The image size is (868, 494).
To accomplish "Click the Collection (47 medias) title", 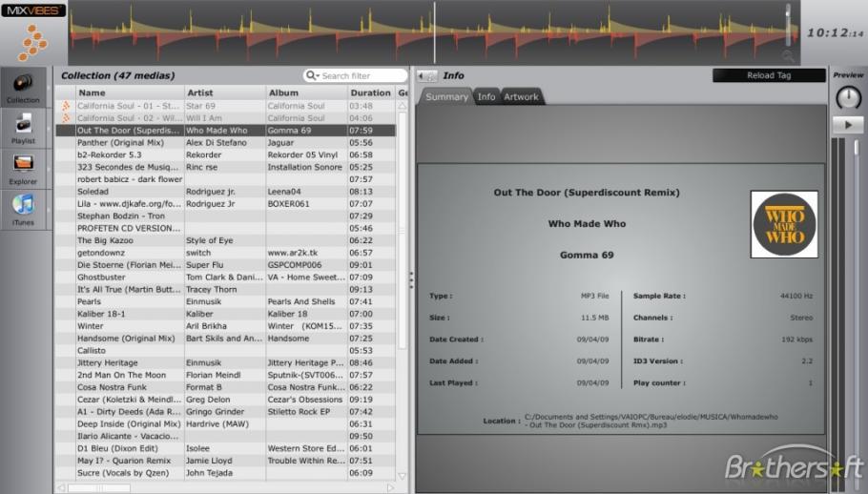I will (117, 75).
